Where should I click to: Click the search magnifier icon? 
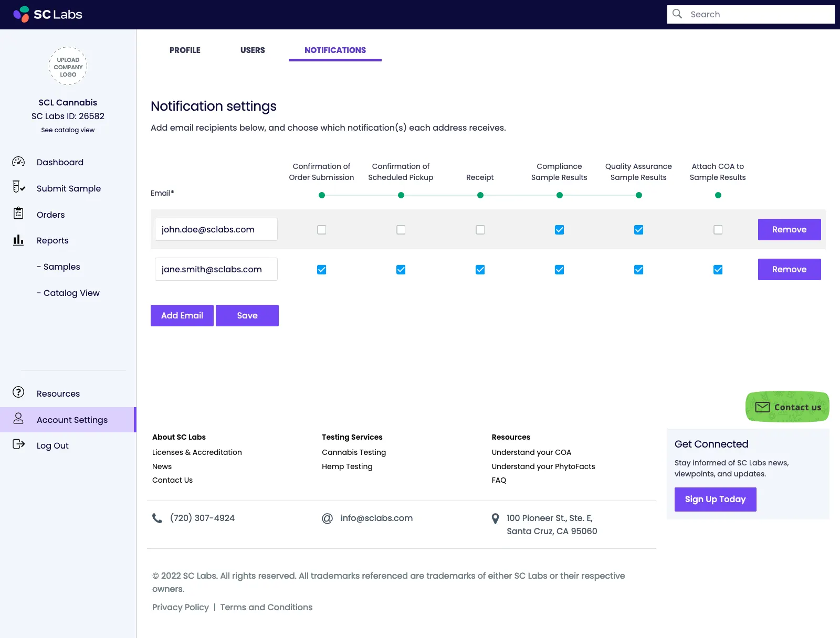tap(677, 14)
